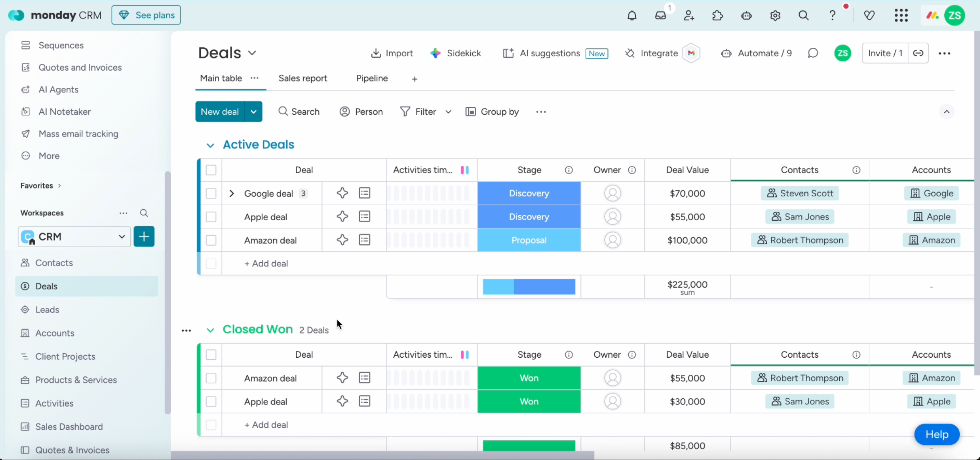Click the invite members icon in top bar

(x=689, y=16)
